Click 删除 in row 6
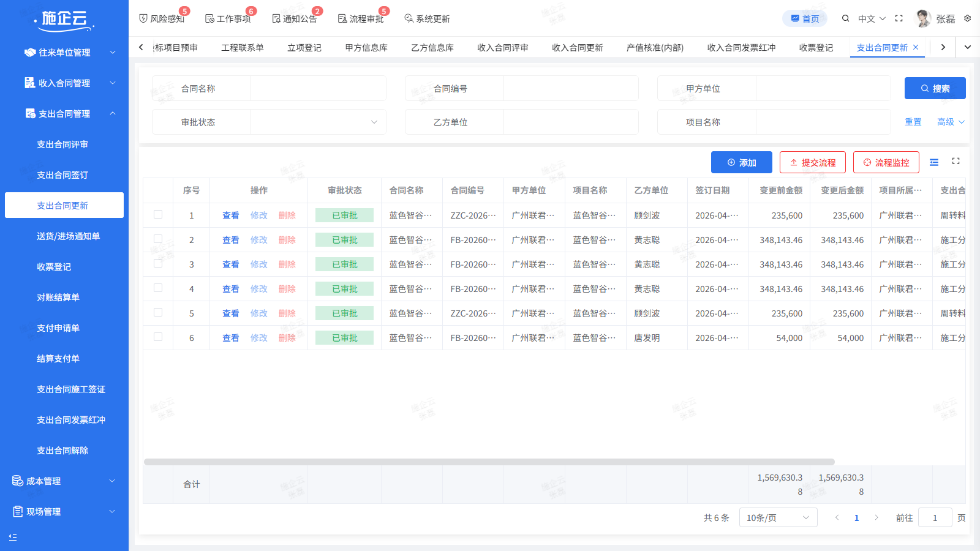 287,338
